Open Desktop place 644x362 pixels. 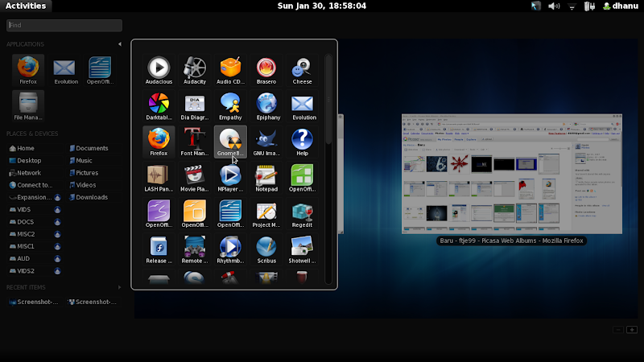point(25,160)
